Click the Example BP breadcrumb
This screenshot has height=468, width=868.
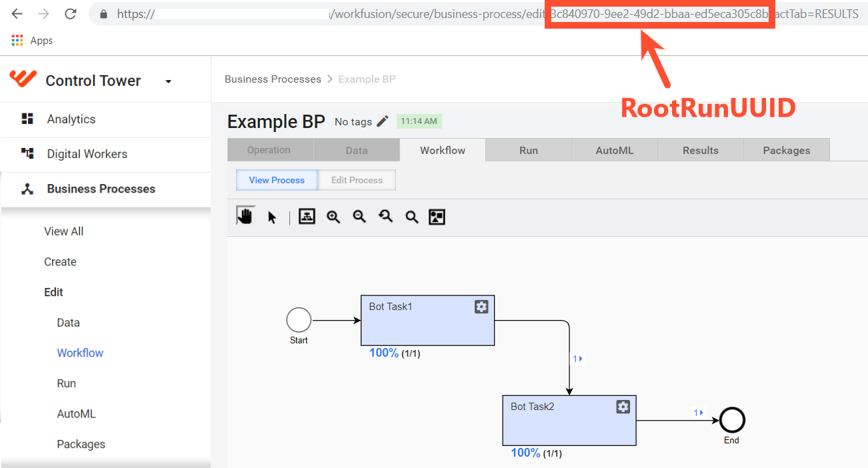click(x=367, y=79)
